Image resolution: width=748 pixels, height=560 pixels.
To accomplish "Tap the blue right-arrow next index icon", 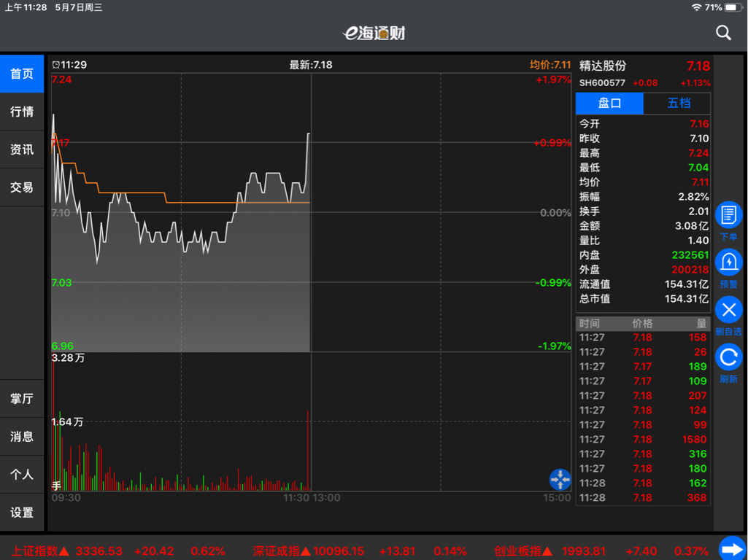I will tap(732, 549).
